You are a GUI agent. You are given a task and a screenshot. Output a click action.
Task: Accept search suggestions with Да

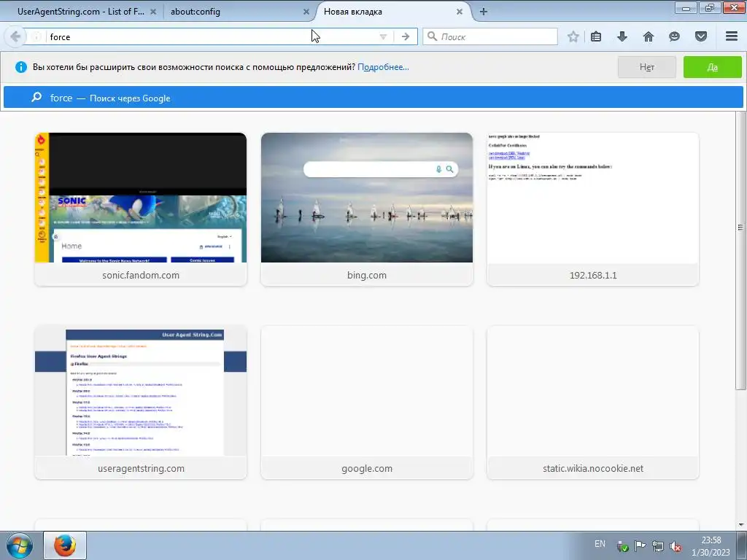[x=712, y=67]
